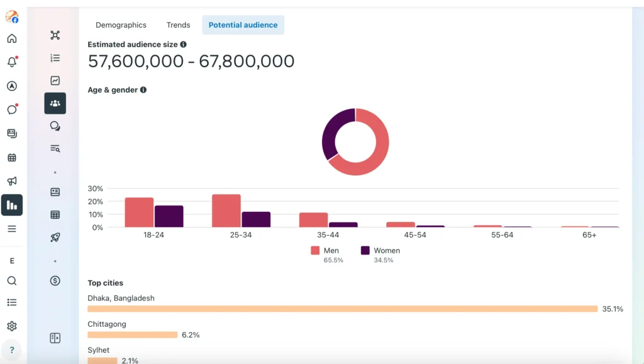Click the Insights bar chart icon

pos(12,205)
